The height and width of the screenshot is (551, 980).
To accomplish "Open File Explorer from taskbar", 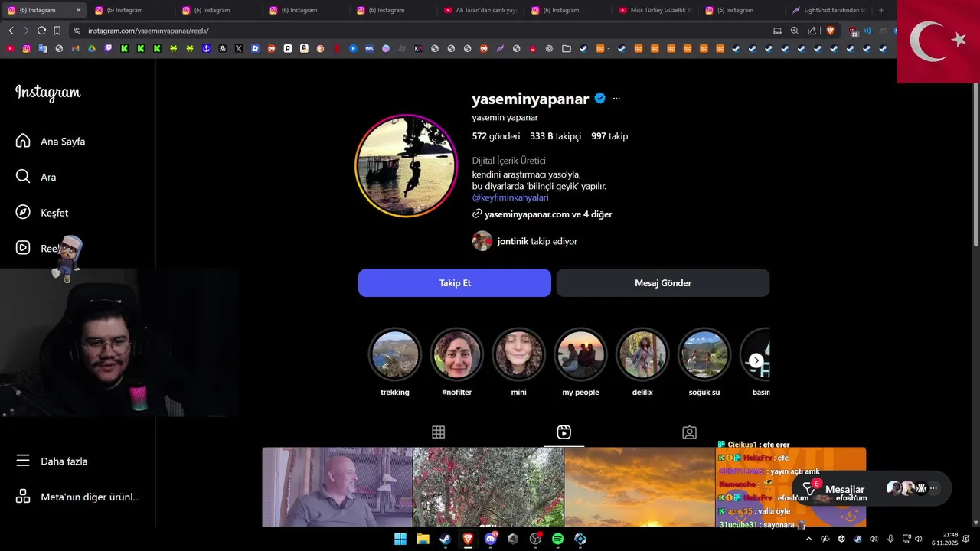I will 423,539.
